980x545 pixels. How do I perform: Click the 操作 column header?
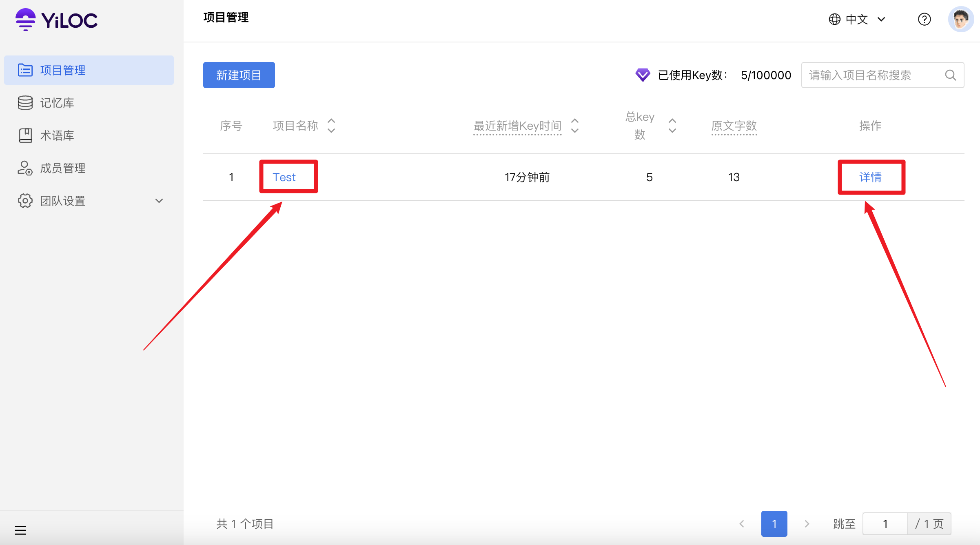pyautogui.click(x=870, y=126)
